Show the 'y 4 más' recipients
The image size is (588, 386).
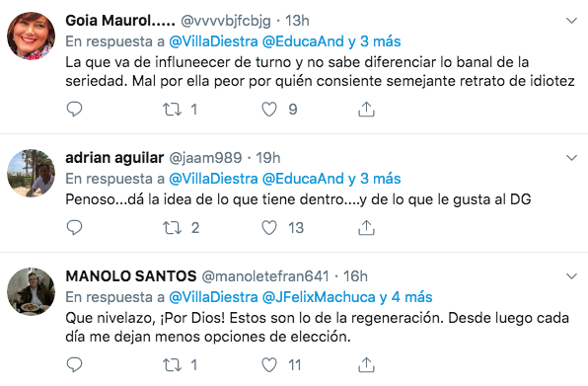(x=405, y=297)
